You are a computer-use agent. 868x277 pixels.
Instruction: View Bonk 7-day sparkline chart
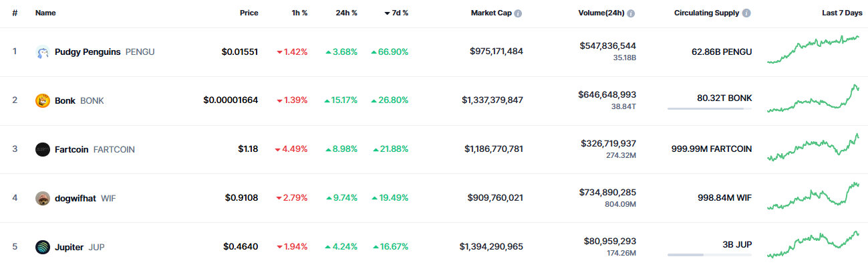(x=814, y=98)
